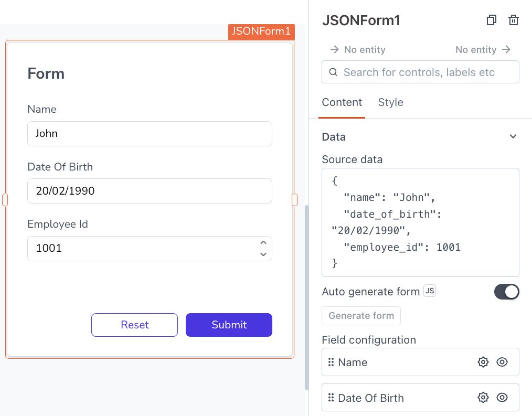
Task: Click the Reset button on the form
Action: click(x=134, y=325)
